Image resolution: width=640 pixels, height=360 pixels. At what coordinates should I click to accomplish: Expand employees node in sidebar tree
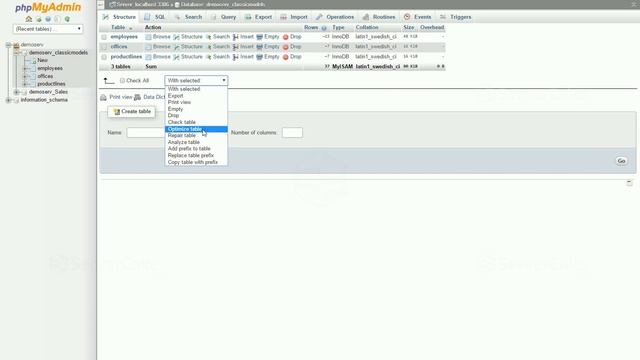(x=25, y=69)
